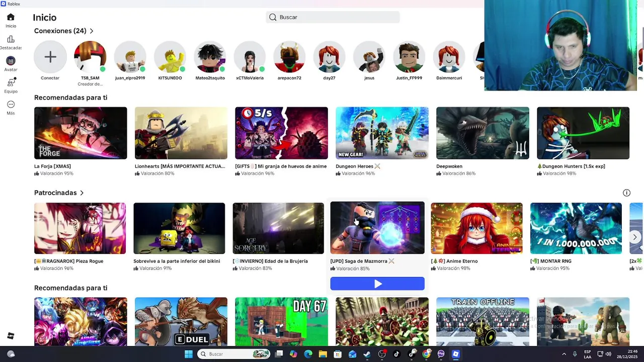Viewport: 644px width, 362px height.
Task: Open the E DUEL game thumbnail
Action: [181, 322]
